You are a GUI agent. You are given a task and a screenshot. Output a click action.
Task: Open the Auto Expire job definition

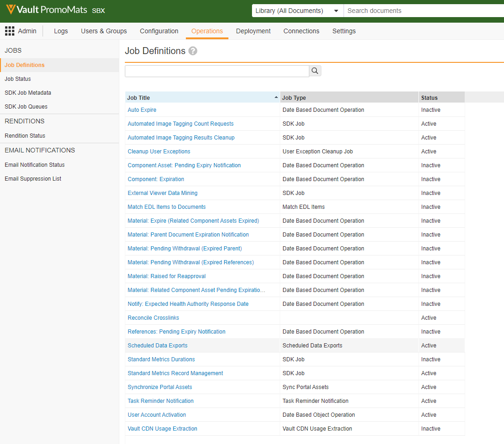(142, 110)
